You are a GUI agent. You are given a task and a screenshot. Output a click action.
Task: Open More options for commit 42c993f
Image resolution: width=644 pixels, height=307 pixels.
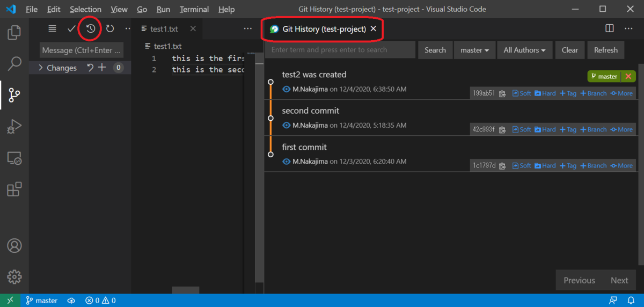[x=621, y=129]
